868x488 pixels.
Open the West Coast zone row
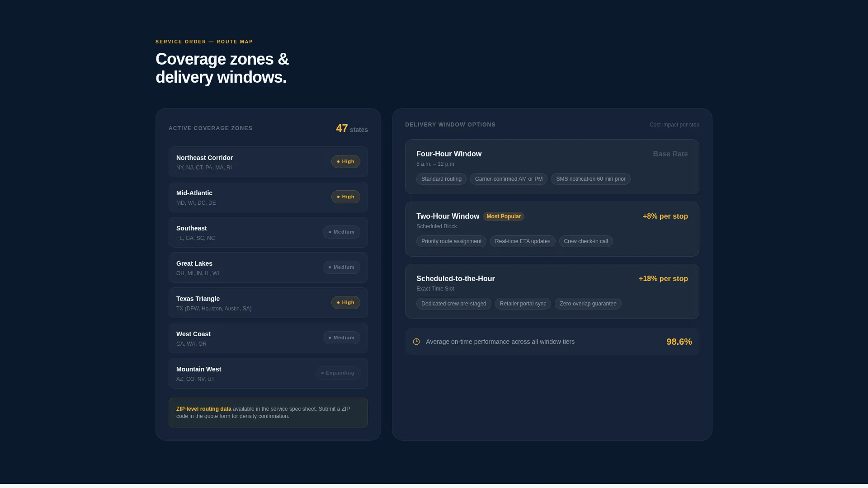[268, 338]
